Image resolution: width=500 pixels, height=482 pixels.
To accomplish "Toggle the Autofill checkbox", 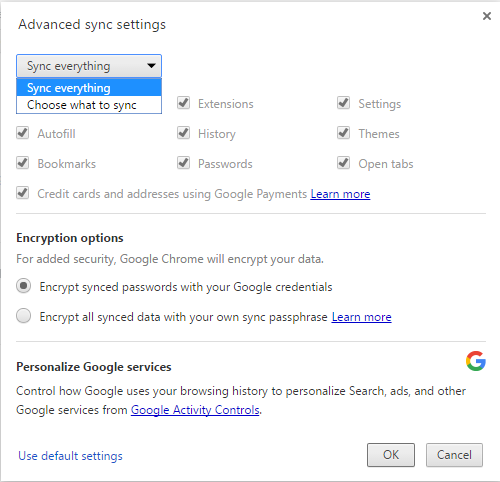I will coord(23,133).
